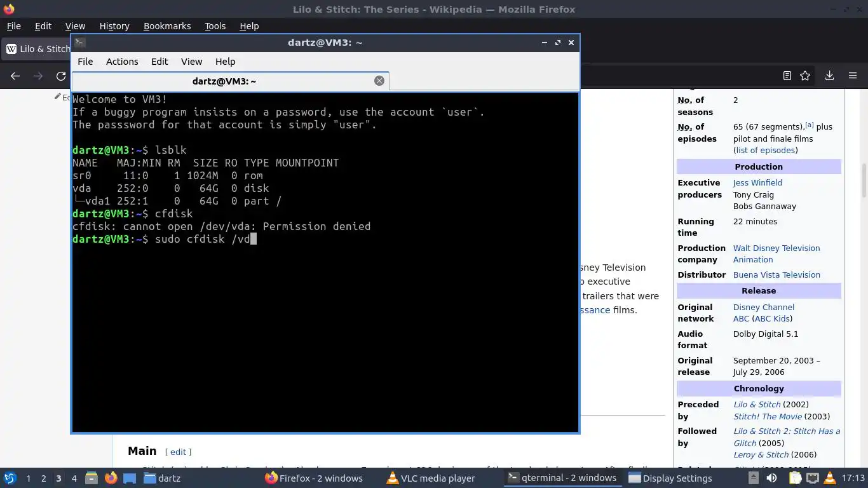Click the show desktop quick launch icon
The width and height of the screenshot is (868, 488).
click(x=130, y=478)
